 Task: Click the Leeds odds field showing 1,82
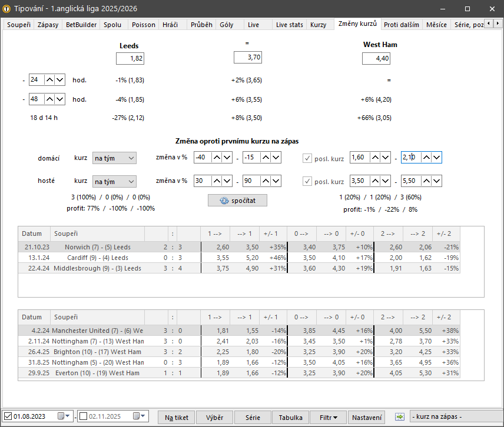130,58
